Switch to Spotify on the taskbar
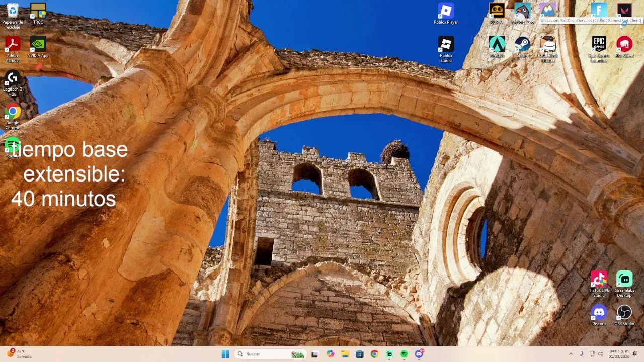This screenshot has height=362, width=644. point(404,354)
